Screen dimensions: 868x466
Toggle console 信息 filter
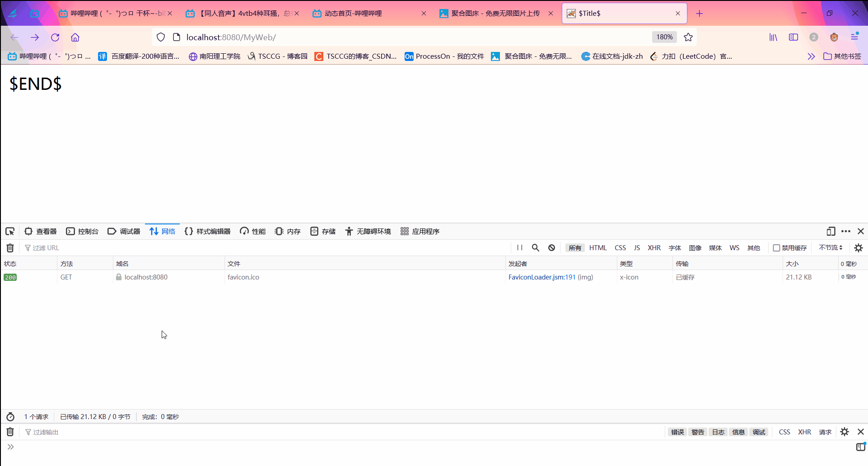tap(738, 432)
